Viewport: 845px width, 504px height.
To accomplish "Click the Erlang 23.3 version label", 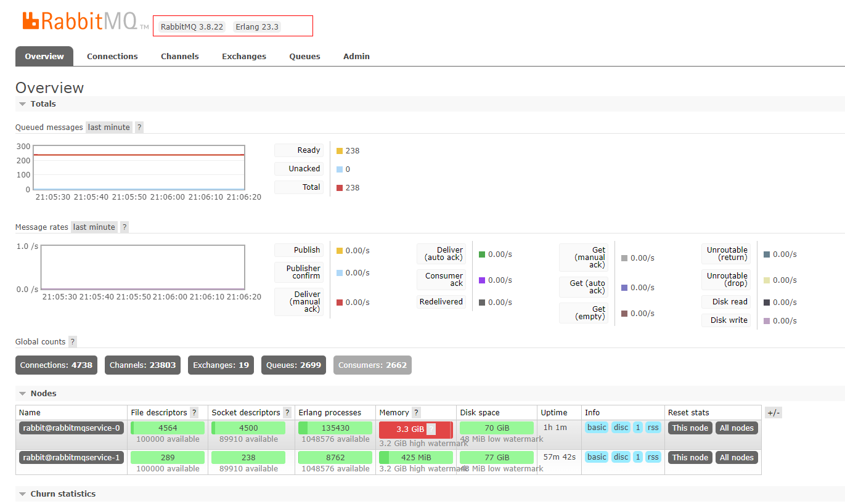I will [x=257, y=27].
